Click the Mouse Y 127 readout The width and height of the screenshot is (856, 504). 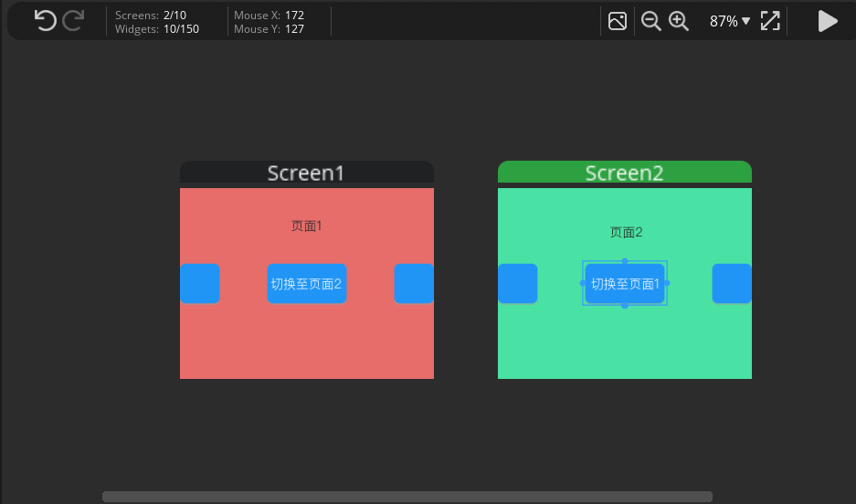pos(269,29)
